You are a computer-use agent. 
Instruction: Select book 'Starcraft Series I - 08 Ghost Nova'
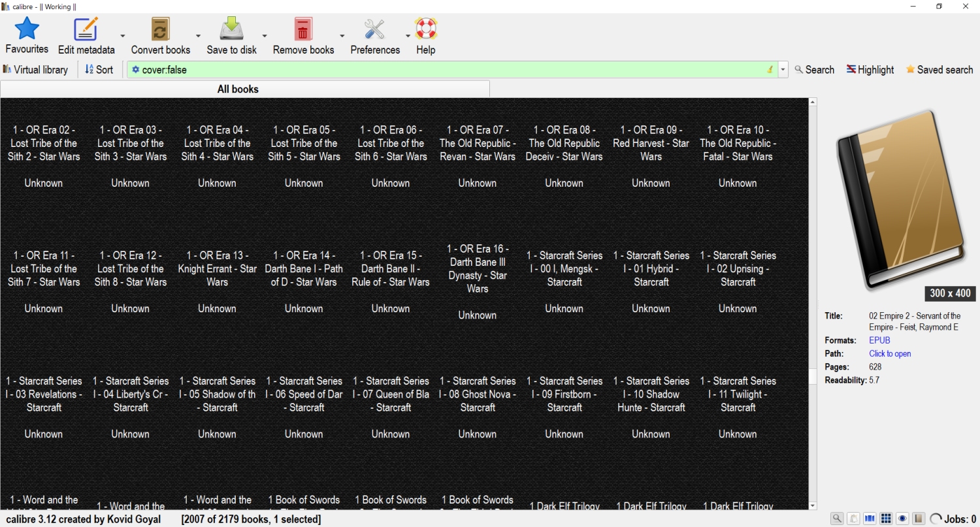point(478,407)
